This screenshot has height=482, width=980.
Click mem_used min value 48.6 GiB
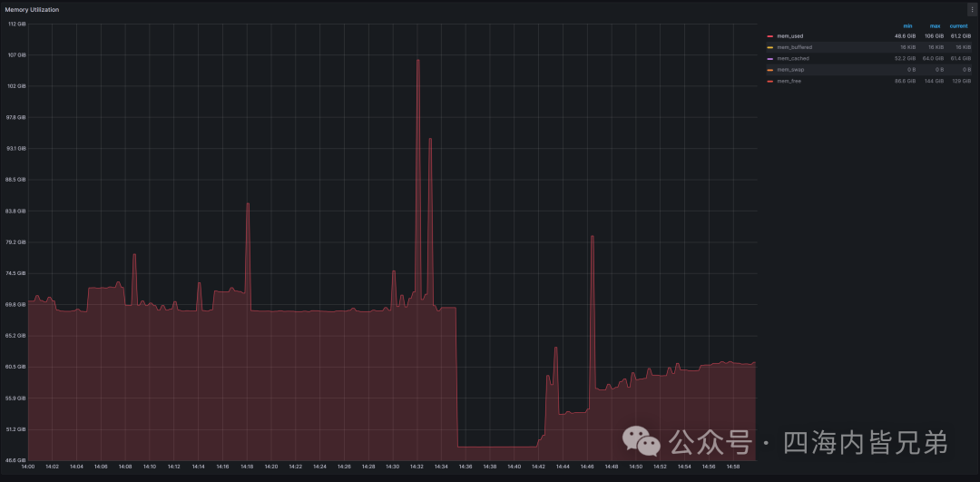click(906, 36)
